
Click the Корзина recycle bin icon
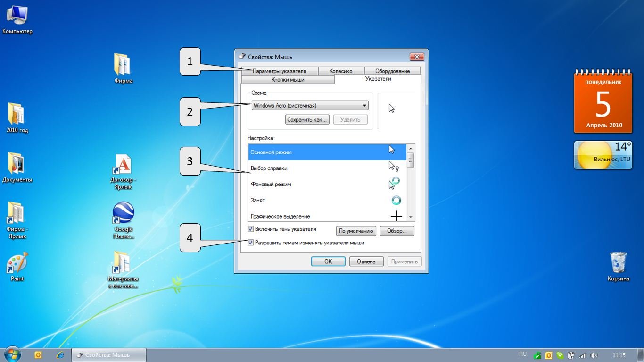tap(618, 263)
